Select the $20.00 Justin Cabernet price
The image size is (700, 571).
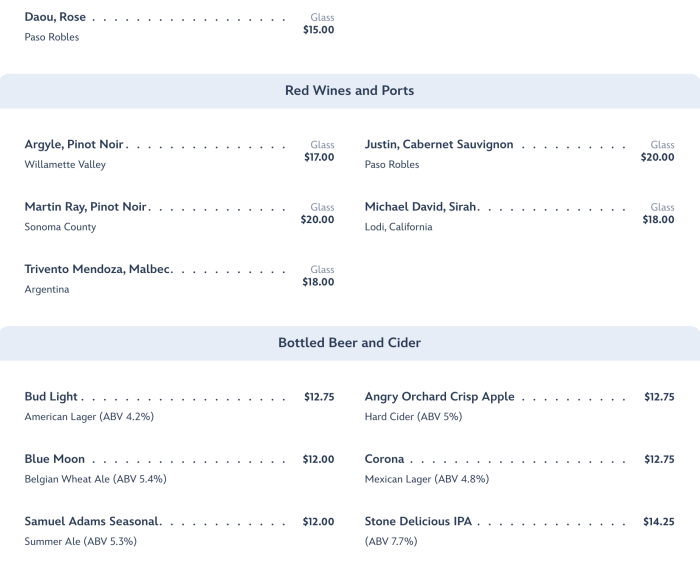coord(657,157)
